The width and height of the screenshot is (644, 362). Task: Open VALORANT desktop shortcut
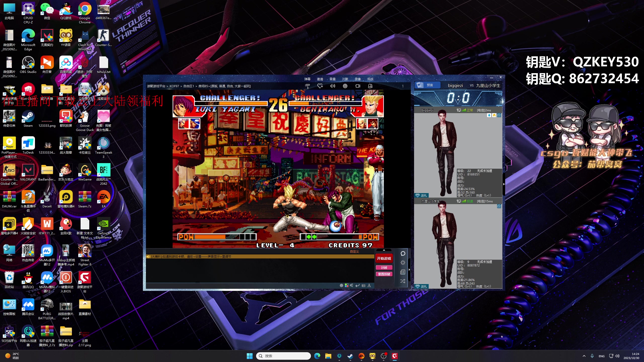28,173
